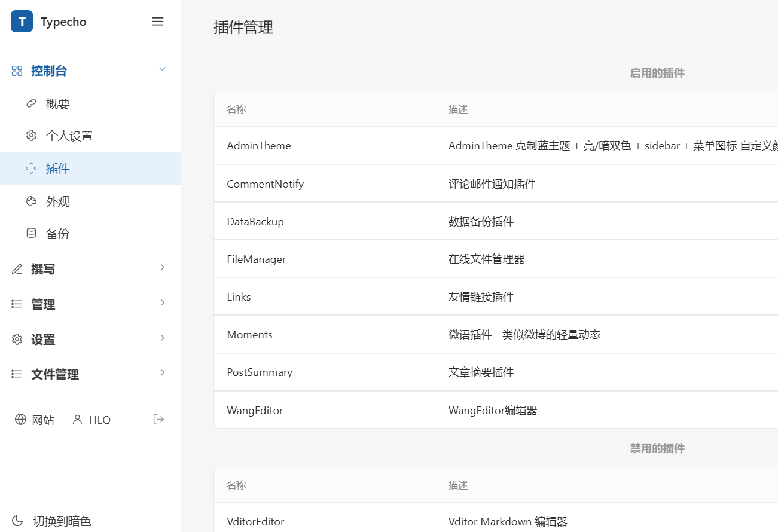
Task: Click the Typecho title text
Action: pyautogui.click(x=63, y=22)
